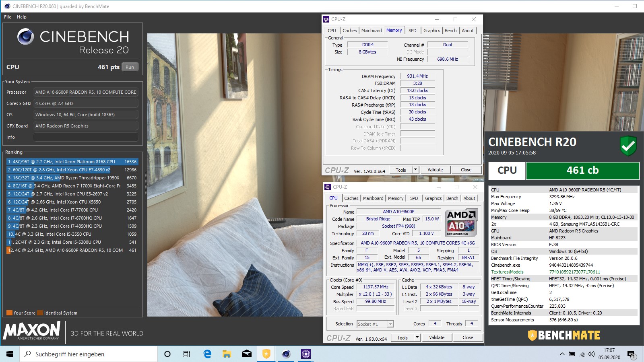
Task: Click the Identical System legend swatch
Action: (40, 313)
